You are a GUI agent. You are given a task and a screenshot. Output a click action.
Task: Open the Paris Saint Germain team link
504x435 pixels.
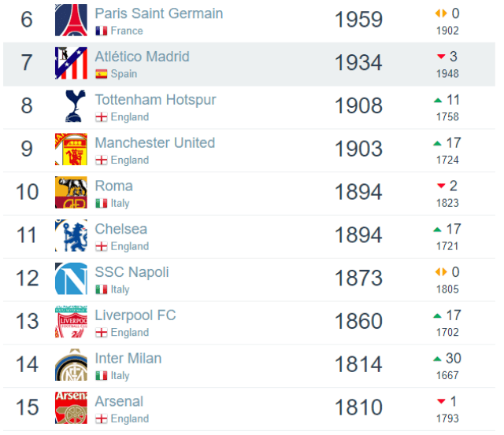point(159,13)
